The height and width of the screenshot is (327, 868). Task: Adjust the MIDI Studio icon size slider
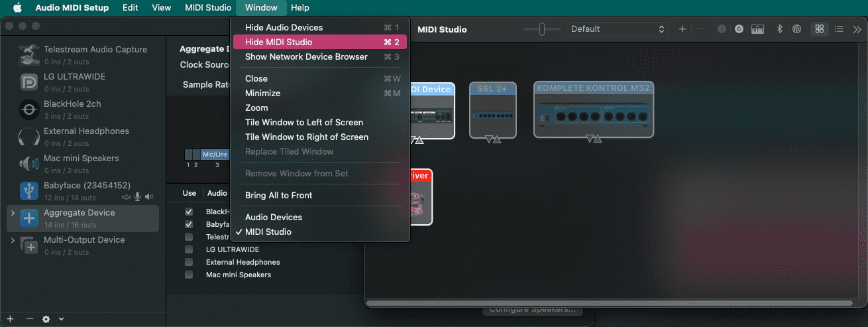tap(541, 29)
